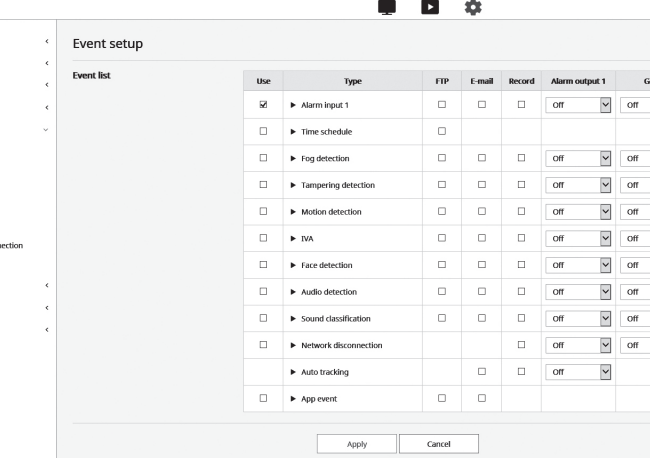Tick E-mail checkbox for Tampering detection
The image size is (650, 458).
click(x=482, y=184)
